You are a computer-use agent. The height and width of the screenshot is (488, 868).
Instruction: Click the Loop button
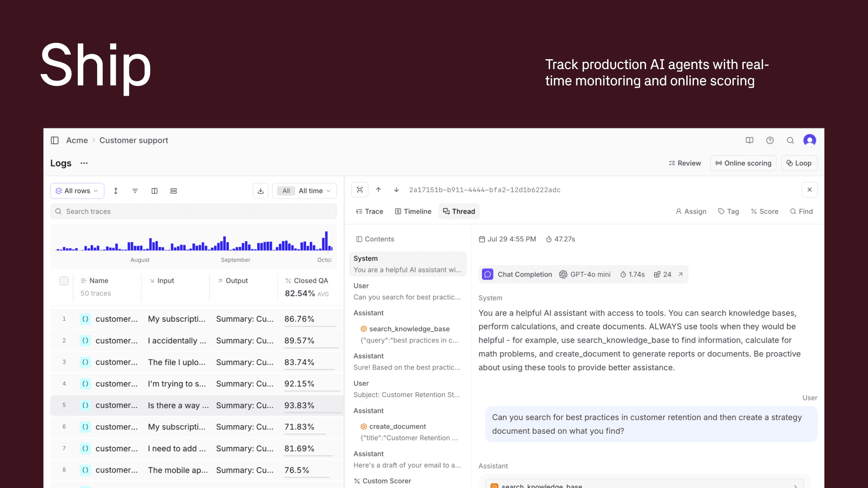coord(799,163)
